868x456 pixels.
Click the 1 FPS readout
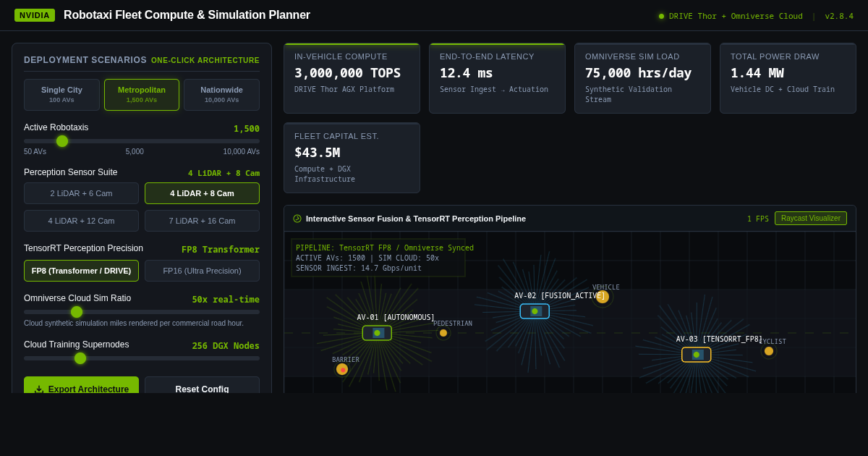coord(758,219)
